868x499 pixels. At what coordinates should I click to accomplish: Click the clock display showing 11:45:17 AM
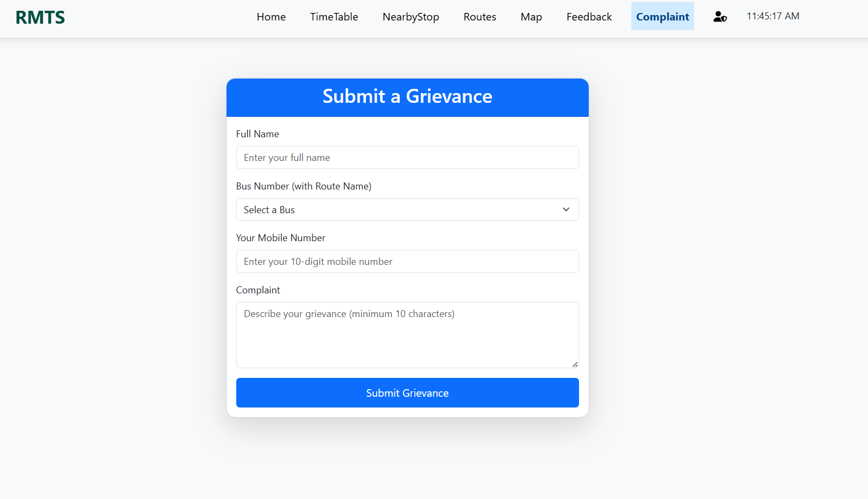773,16
